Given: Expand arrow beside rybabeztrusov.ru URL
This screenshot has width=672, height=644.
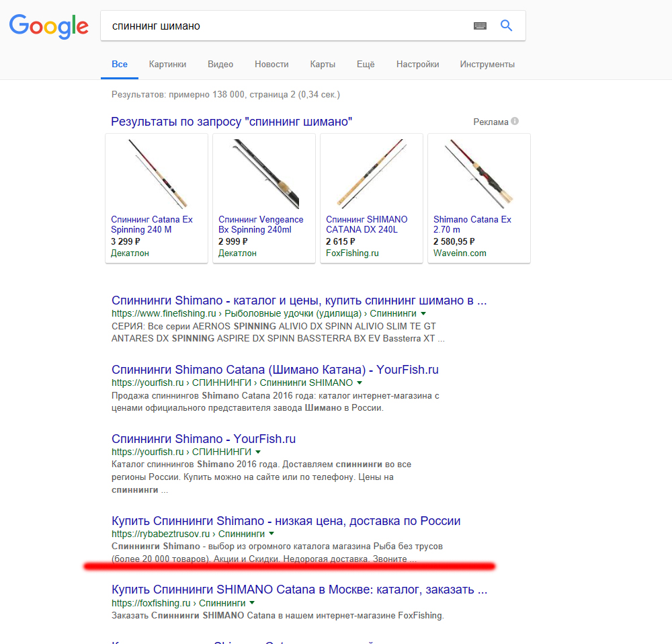Looking at the screenshot, I should click(x=271, y=534).
